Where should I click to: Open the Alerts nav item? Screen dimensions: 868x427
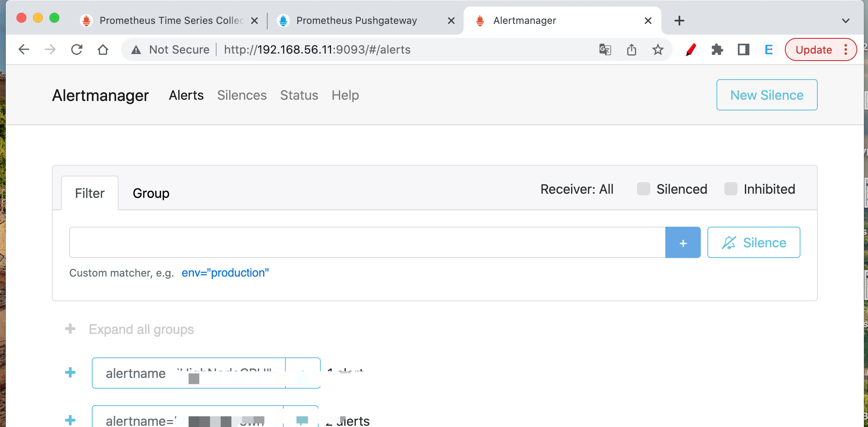(x=186, y=95)
